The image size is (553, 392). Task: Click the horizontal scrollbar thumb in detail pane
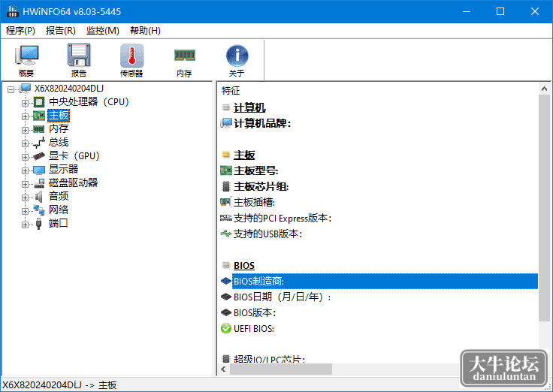point(281,369)
